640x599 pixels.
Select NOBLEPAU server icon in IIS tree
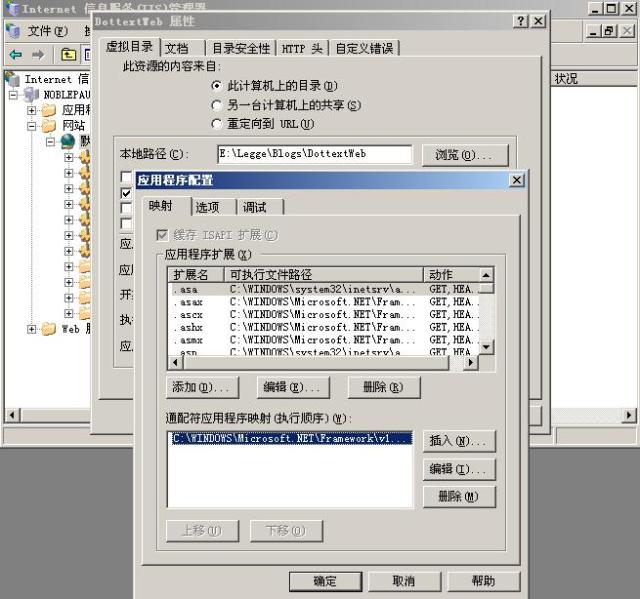click(x=31, y=95)
